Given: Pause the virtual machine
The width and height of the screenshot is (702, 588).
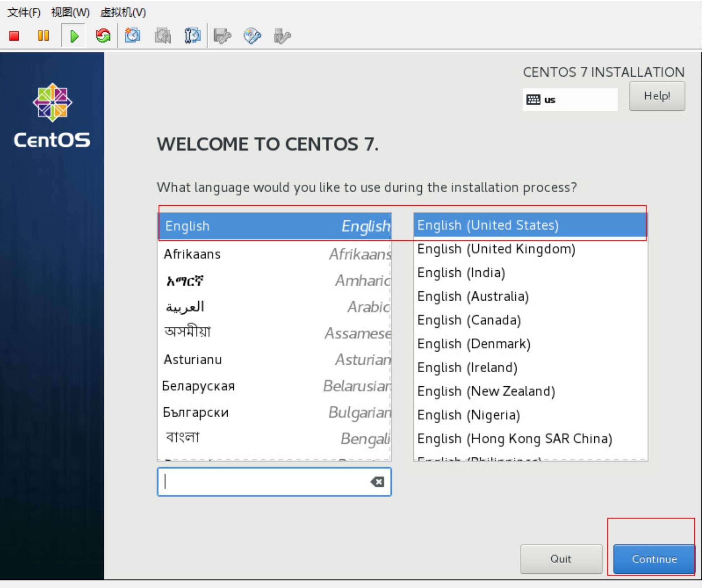Looking at the screenshot, I should (x=43, y=36).
